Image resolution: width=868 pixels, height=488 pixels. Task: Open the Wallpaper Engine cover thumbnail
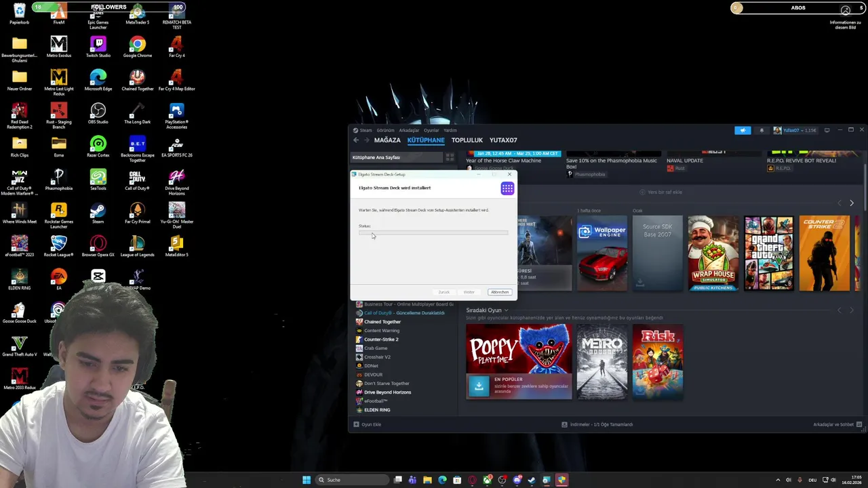click(x=602, y=253)
